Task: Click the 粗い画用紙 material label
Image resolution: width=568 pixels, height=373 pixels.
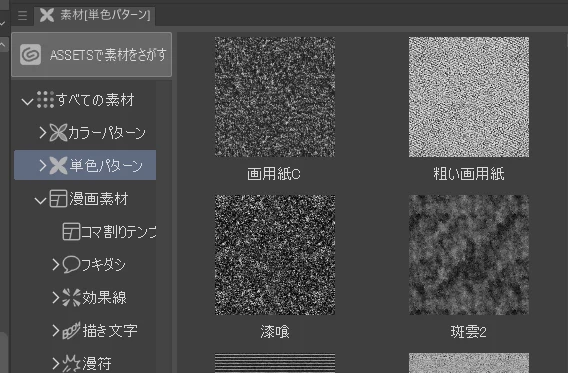Action: tap(469, 174)
